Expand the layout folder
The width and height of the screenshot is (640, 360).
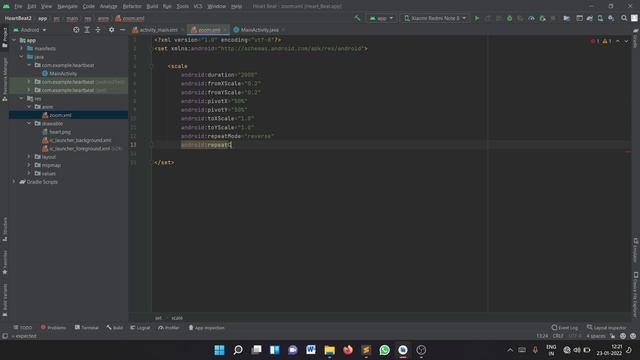(x=29, y=156)
